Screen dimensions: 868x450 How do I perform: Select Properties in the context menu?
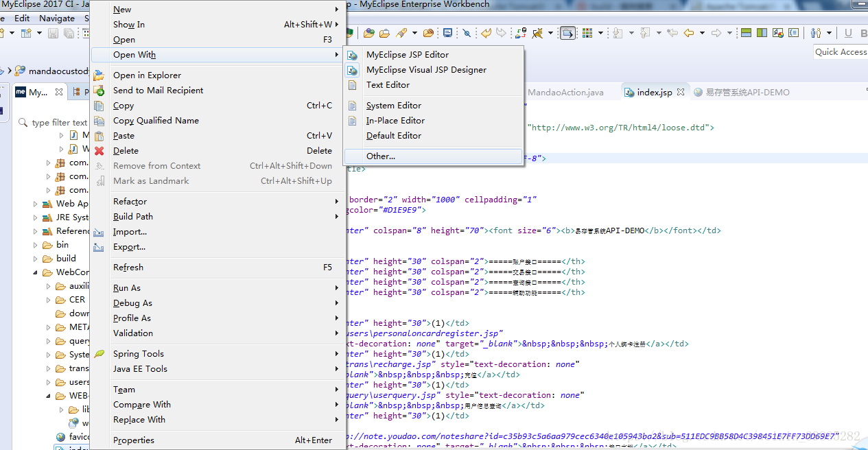tap(218, 440)
